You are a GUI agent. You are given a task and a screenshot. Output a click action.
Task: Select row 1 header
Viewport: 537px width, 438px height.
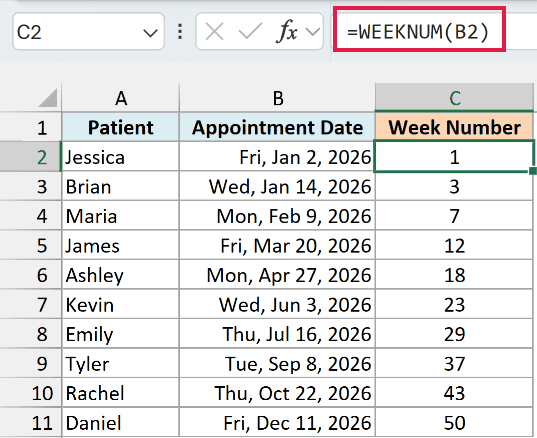[x=31, y=127]
